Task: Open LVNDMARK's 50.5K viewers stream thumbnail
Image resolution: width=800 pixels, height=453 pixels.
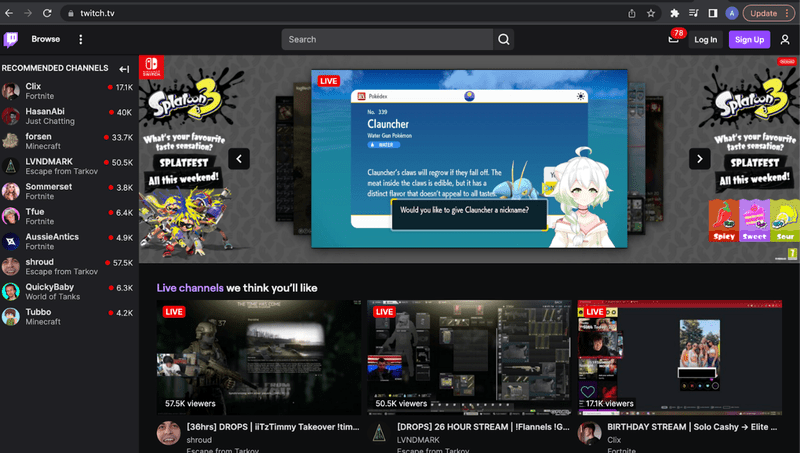Action: 469,357
